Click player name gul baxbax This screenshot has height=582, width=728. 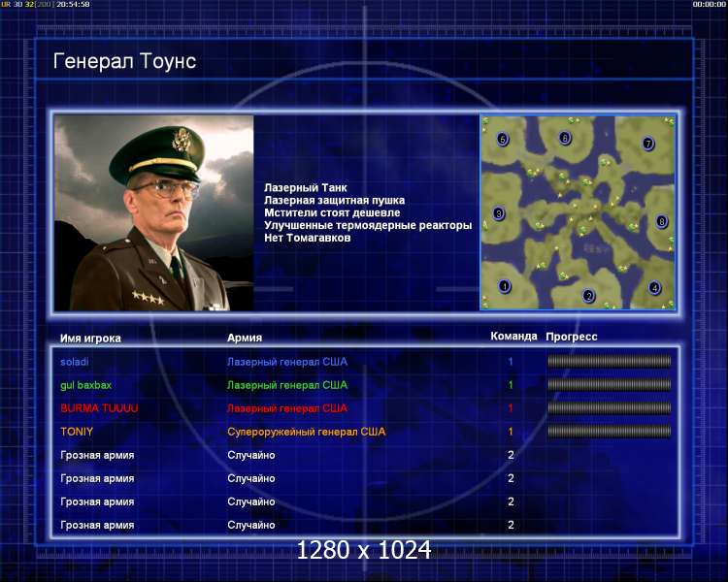coord(85,385)
